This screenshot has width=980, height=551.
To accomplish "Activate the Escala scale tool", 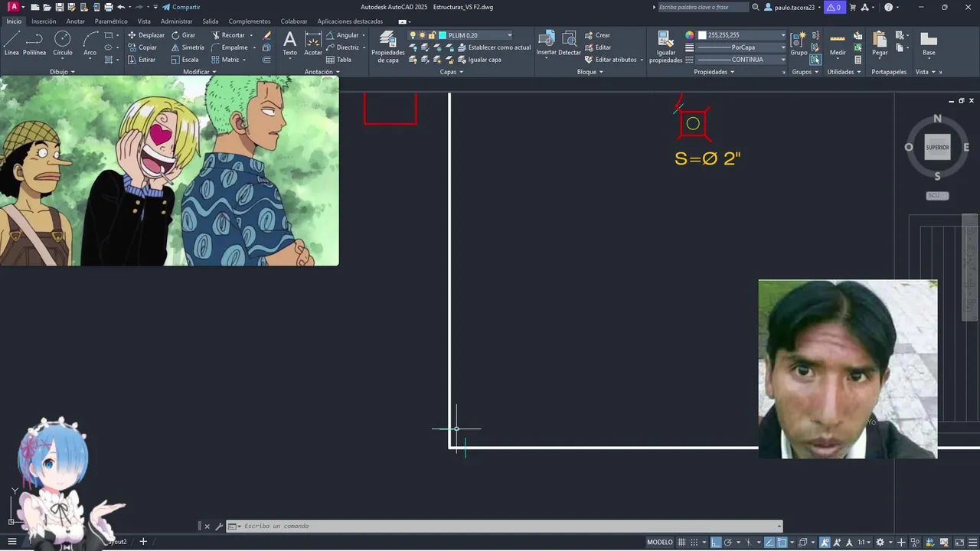I will coord(185,60).
